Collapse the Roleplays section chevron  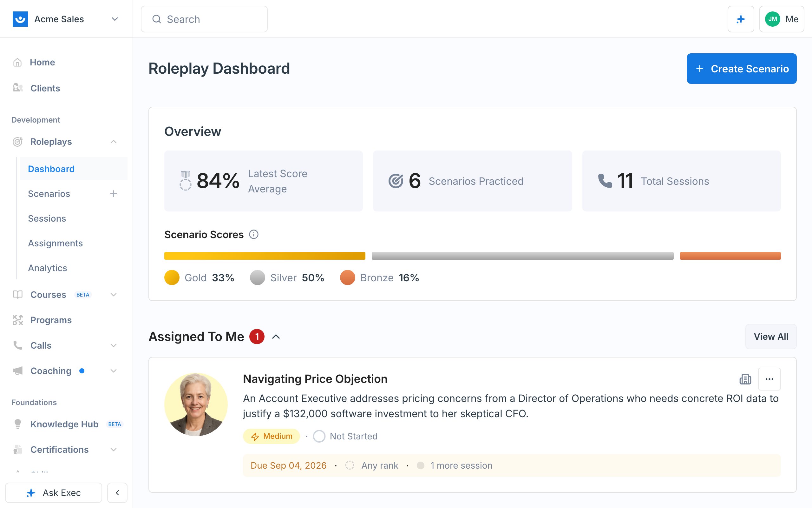[114, 142]
